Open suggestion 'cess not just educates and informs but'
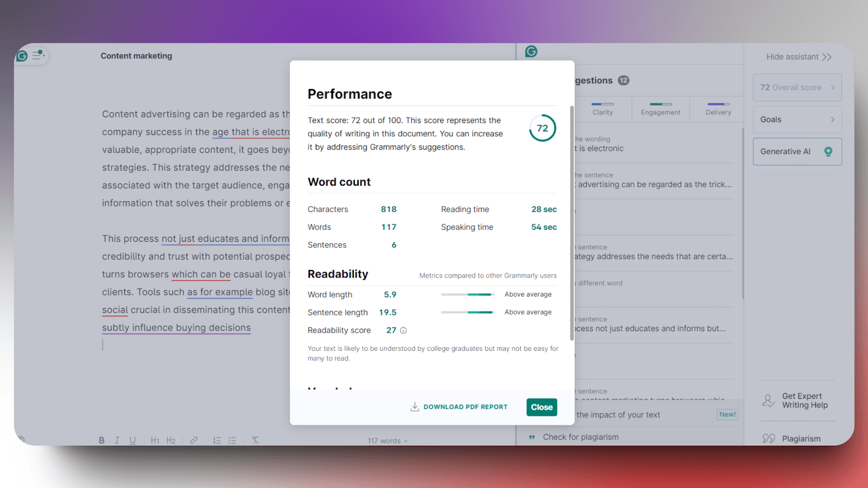868x488 pixels. click(654, 324)
